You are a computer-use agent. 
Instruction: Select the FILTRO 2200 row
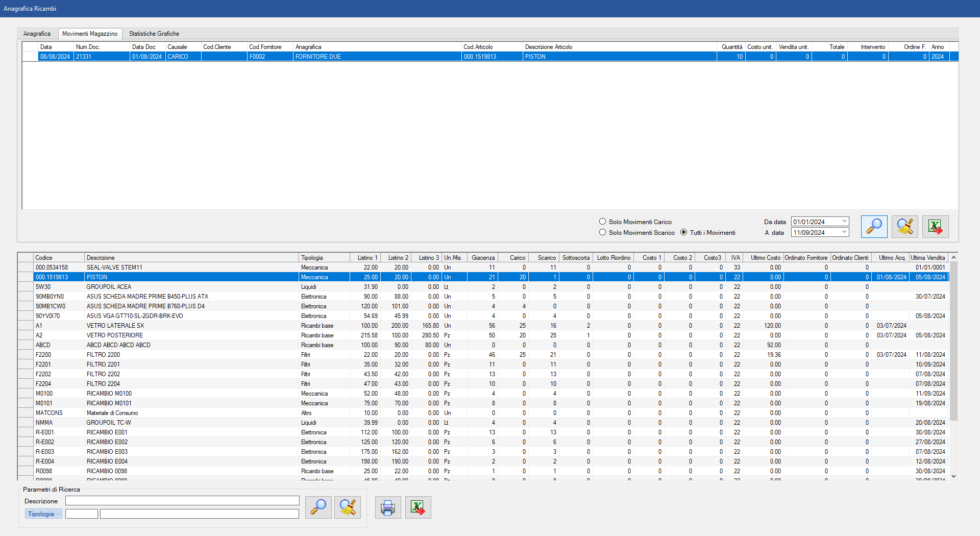pyautogui.click(x=103, y=355)
